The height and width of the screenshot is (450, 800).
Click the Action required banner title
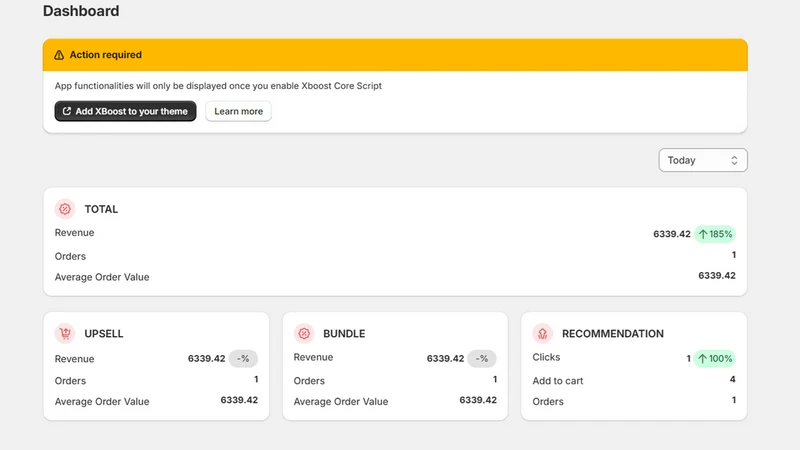click(x=106, y=55)
